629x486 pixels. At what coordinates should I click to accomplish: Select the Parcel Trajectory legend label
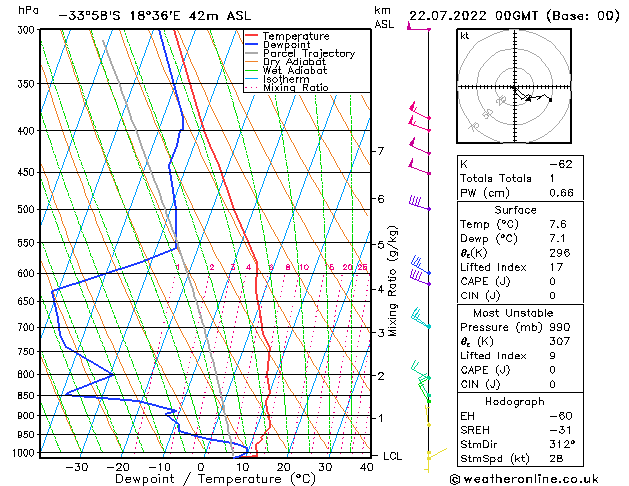click(x=309, y=53)
